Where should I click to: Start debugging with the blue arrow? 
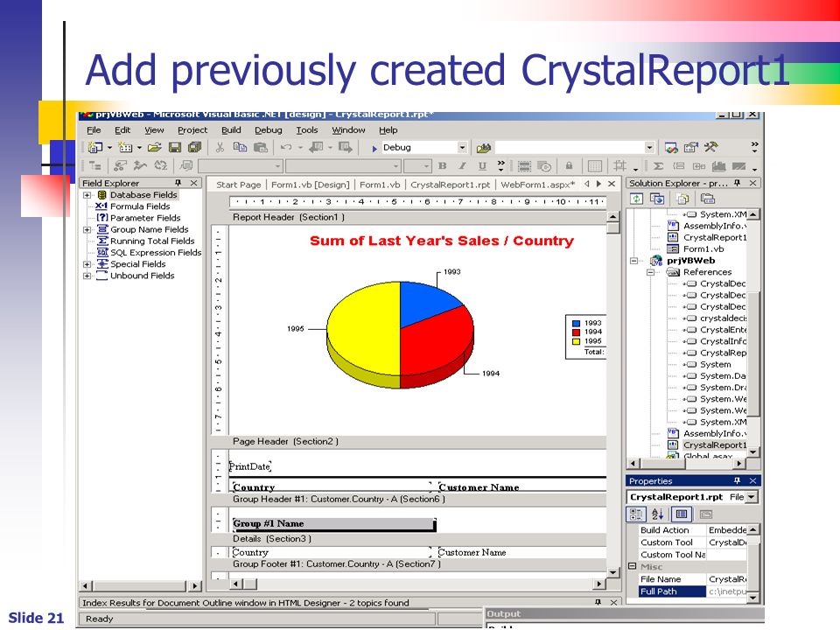pos(374,149)
